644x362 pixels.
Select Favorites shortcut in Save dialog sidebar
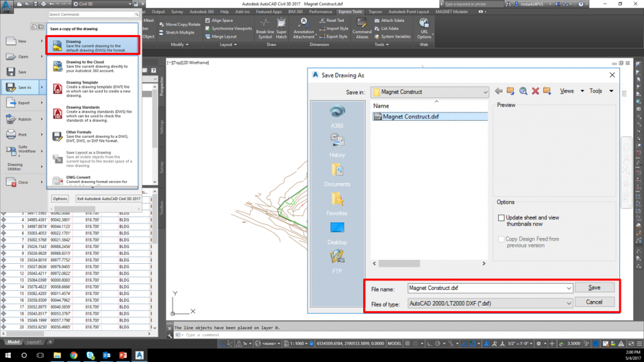(x=337, y=204)
